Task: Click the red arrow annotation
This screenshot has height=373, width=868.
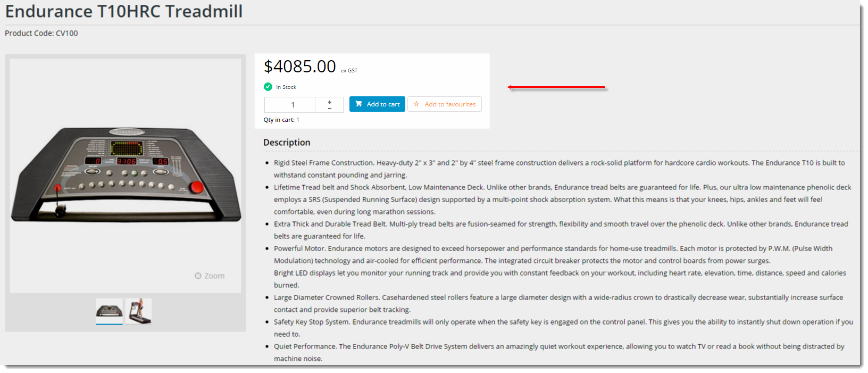Action: (x=556, y=87)
